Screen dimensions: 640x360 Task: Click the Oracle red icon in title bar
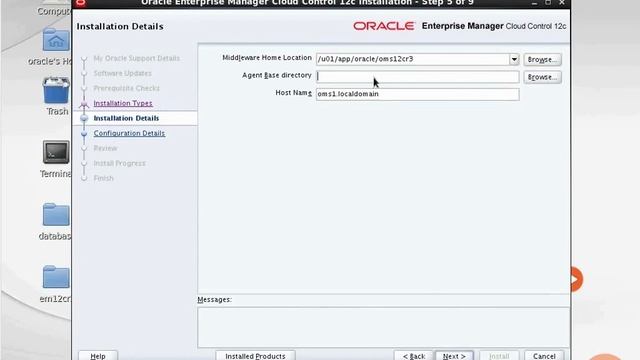point(81,3)
